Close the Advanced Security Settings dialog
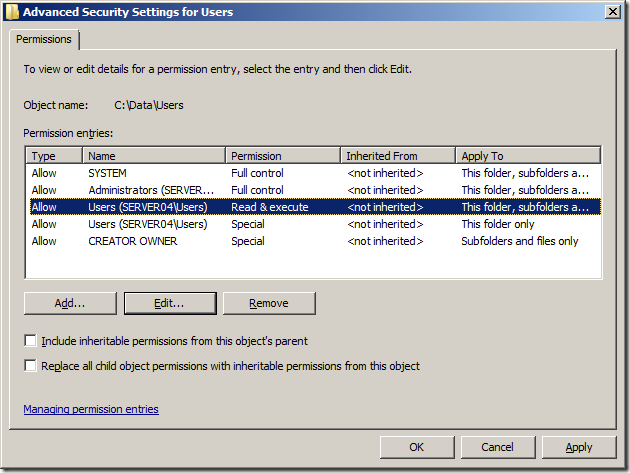This screenshot has height=473, width=630. (611, 12)
